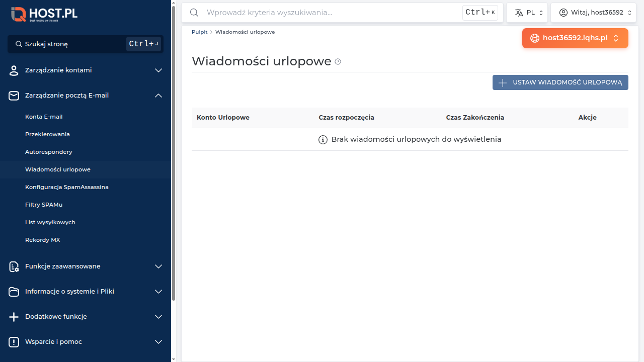
Task: Expand the Dodatkowe funkcje chevron
Action: point(158,317)
